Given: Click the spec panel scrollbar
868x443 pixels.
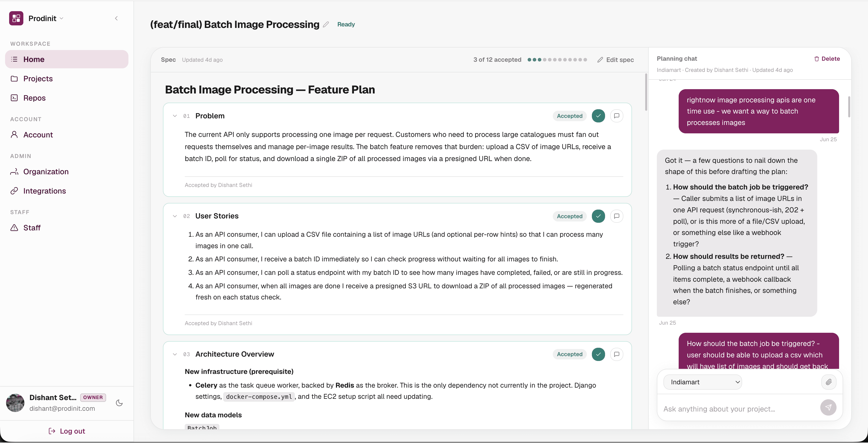Looking at the screenshot, I should (x=646, y=92).
